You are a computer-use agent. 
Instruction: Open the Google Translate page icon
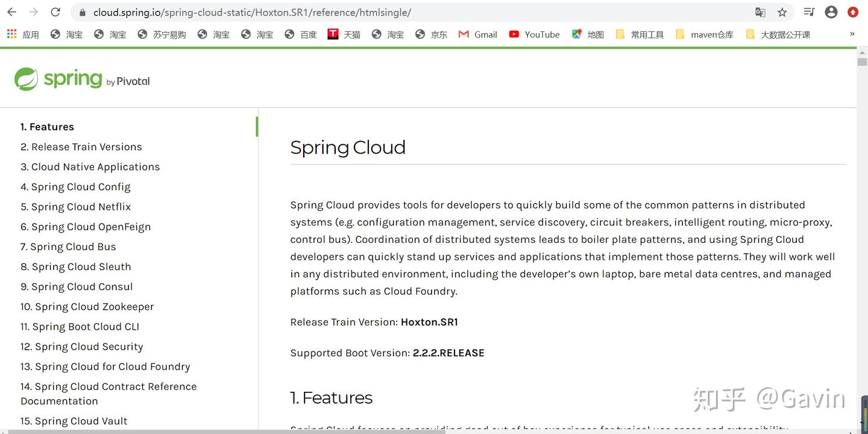[760, 12]
